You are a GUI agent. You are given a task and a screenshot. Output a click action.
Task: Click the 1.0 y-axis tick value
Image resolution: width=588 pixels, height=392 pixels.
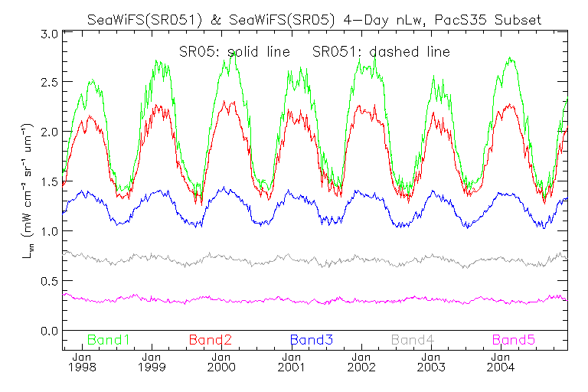(x=49, y=231)
